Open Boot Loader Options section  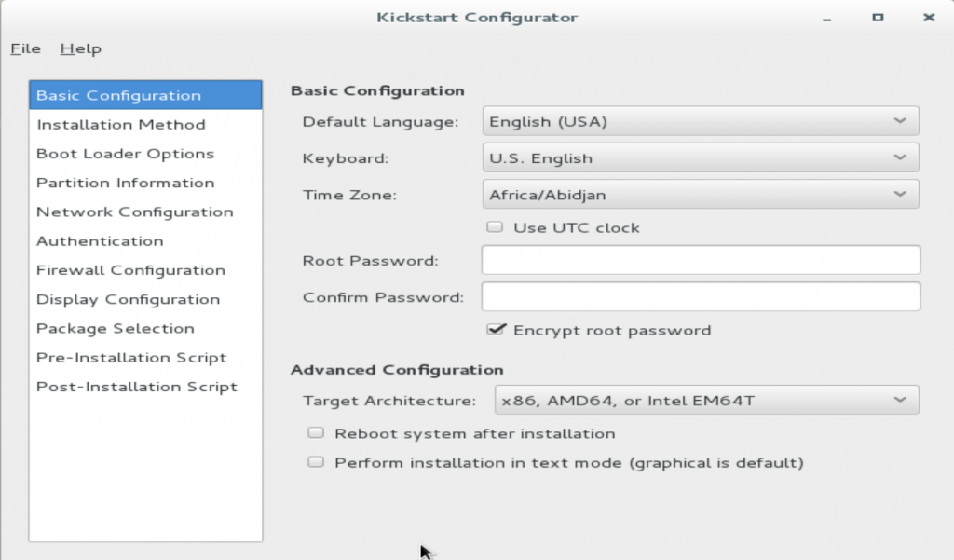(x=145, y=154)
